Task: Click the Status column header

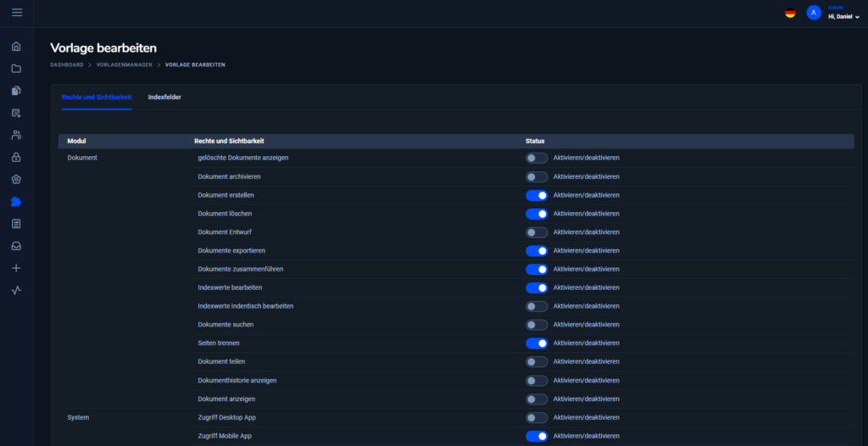Action: [535, 142]
